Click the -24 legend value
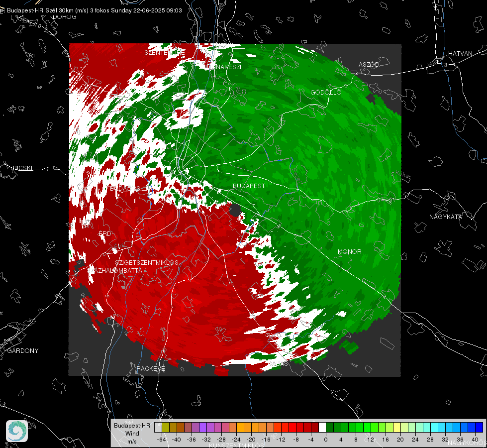Image resolution: width=487 pixels, height=448 pixels. (x=236, y=440)
